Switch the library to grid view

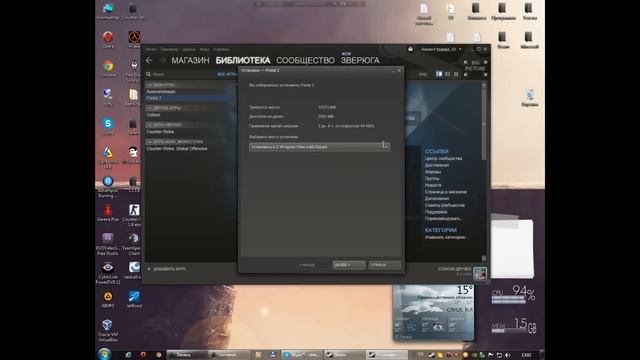(x=456, y=74)
